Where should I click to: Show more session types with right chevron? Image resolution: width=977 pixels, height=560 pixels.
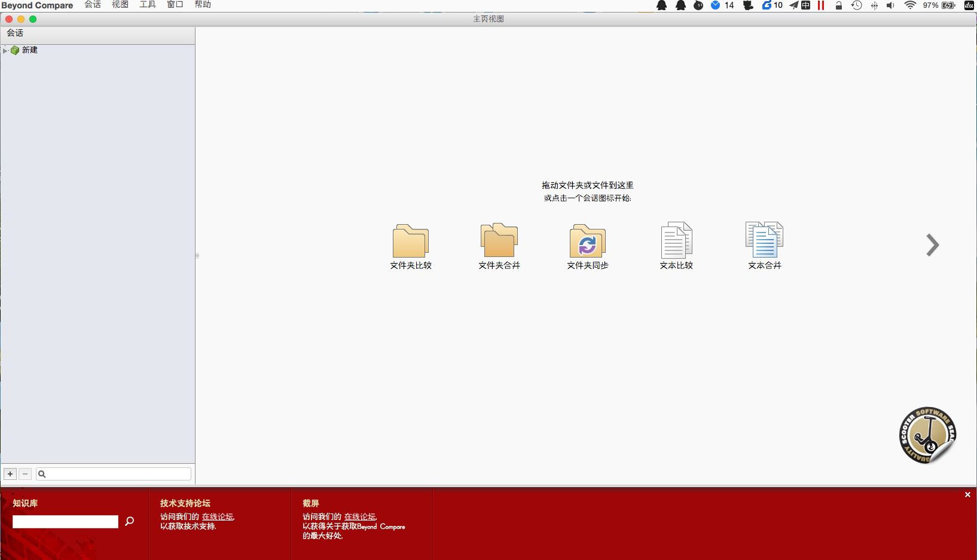pos(932,245)
